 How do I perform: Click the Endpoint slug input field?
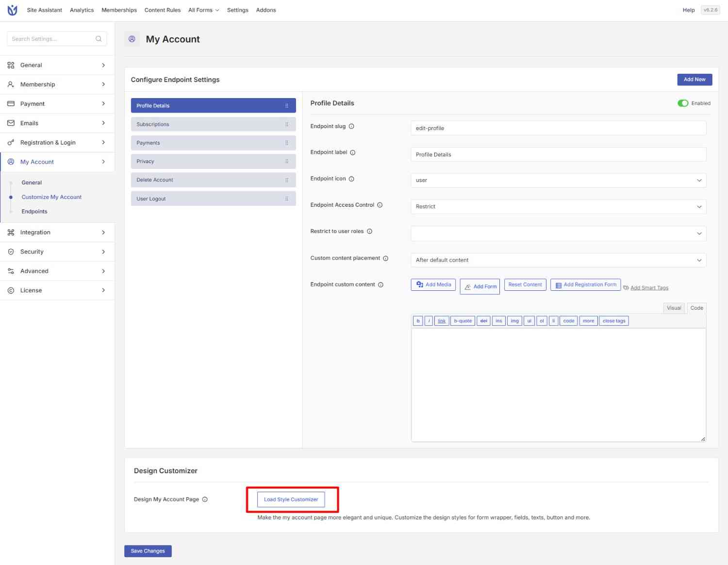(x=558, y=128)
